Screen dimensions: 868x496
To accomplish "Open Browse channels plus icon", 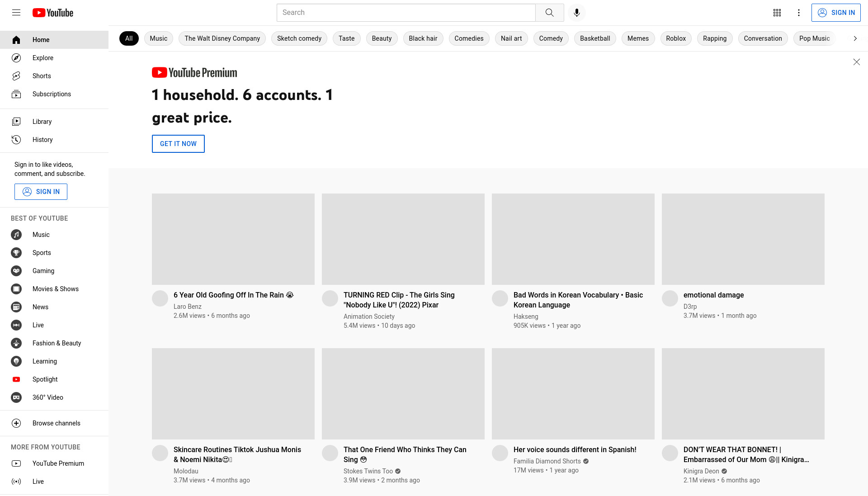I will tap(16, 423).
